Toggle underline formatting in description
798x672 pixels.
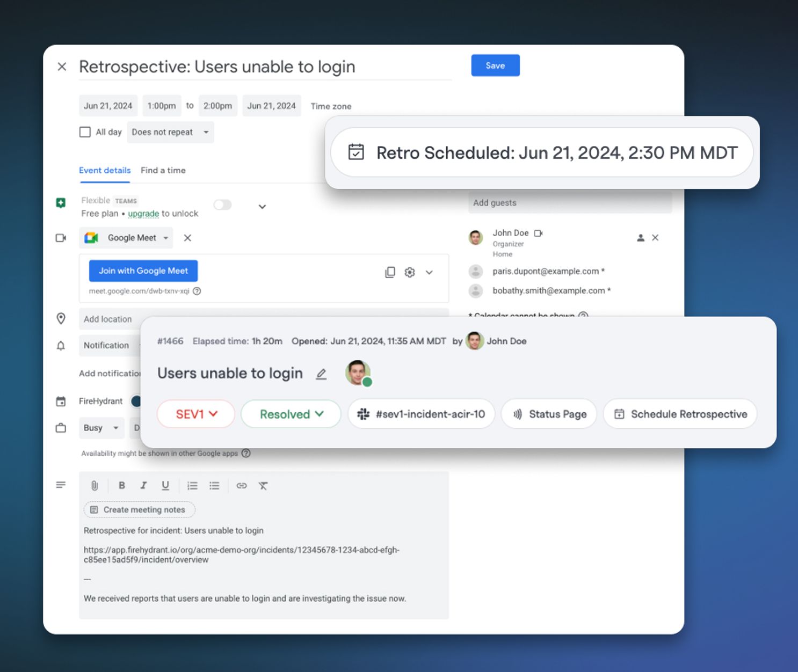[165, 486]
